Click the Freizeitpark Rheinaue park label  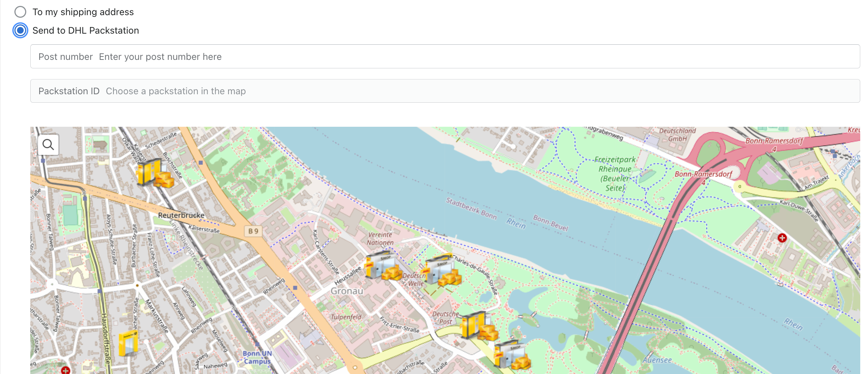(615, 174)
